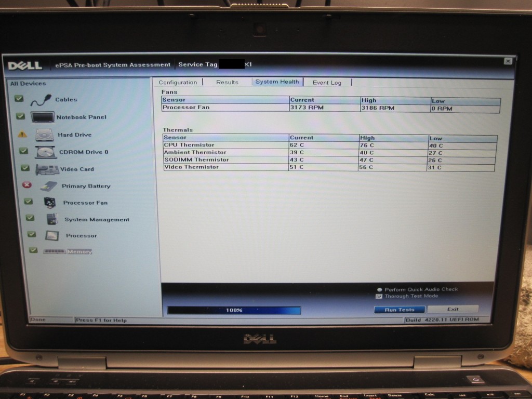
Task: Click the Build 4220.11 UEFI ROM text
Action: pos(443,320)
